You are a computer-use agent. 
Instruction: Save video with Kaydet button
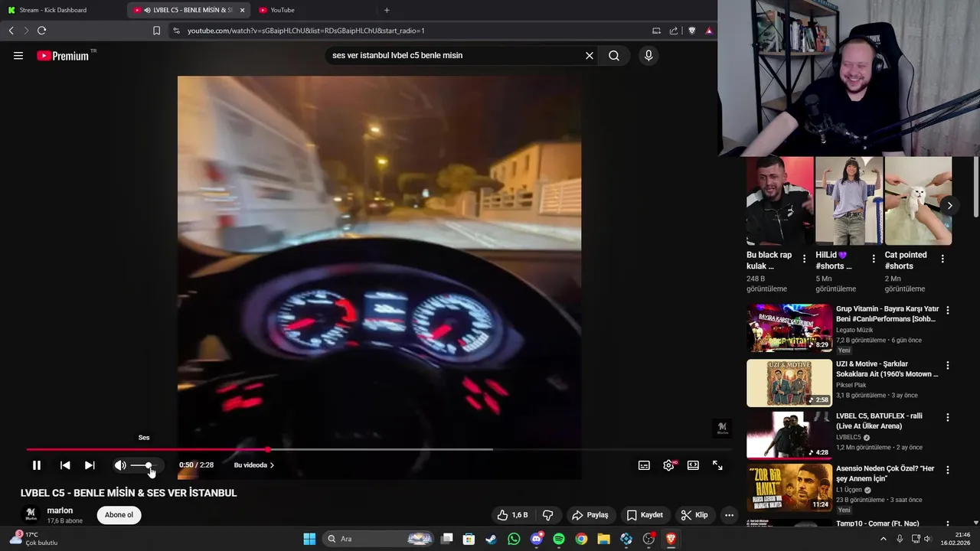645,515
